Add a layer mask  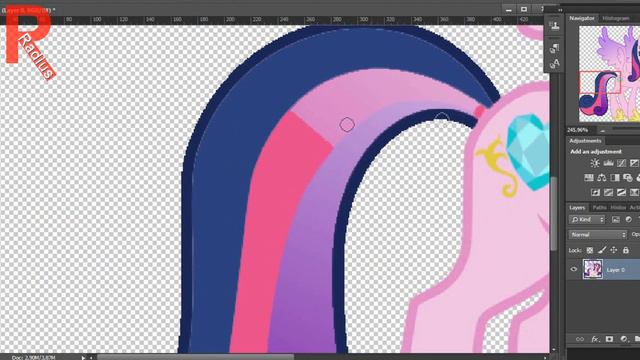pos(609,339)
